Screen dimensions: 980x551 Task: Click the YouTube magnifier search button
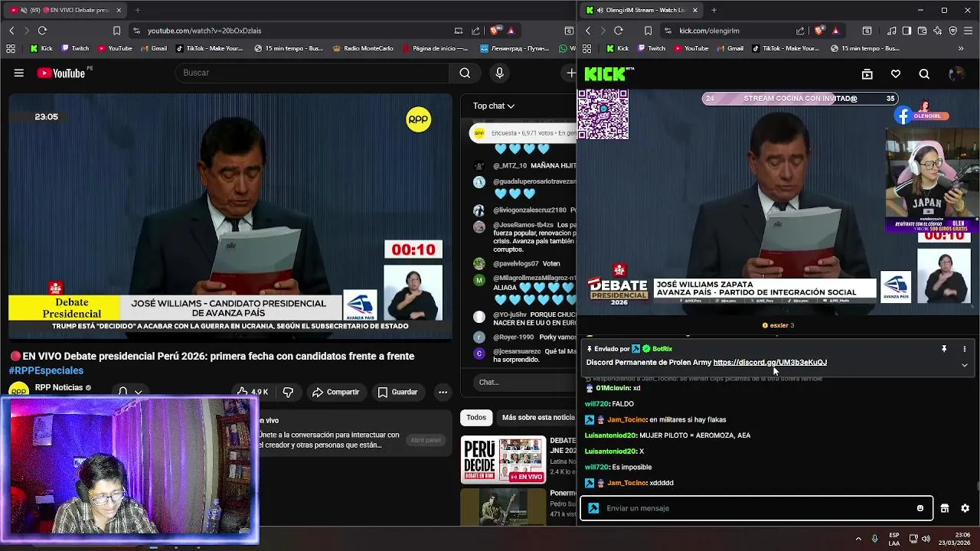(x=465, y=73)
